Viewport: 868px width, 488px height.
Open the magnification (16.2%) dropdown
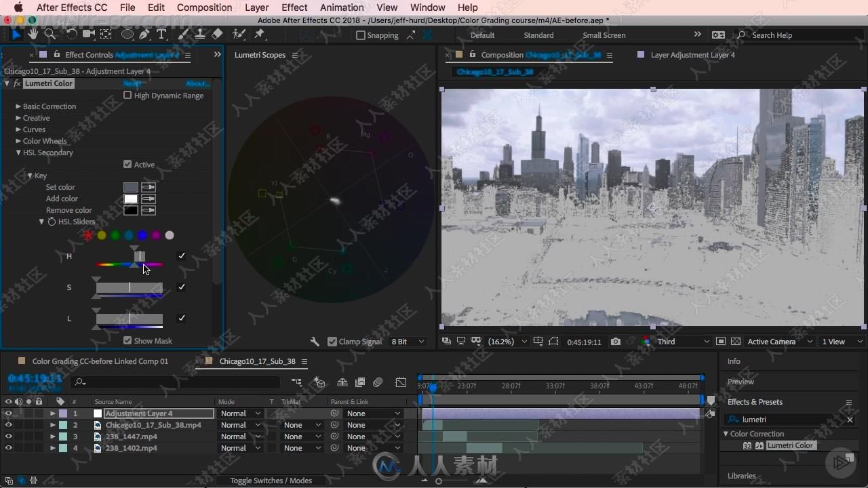click(x=507, y=342)
